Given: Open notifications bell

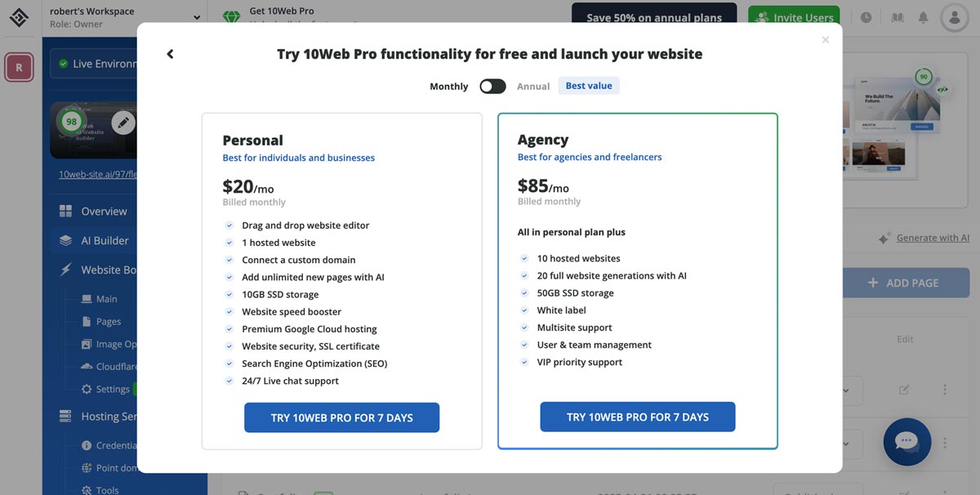Looking at the screenshot, I should pyautogui.click(x=923, y=17).
